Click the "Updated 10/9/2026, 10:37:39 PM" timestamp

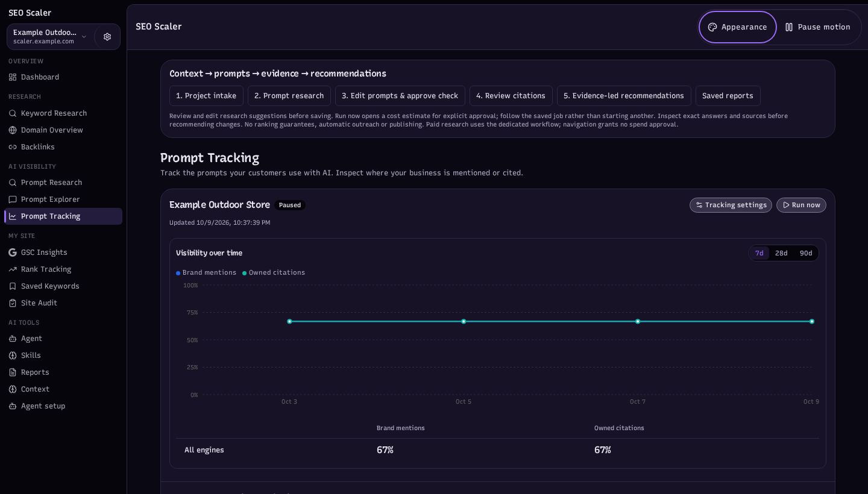[x=219, y=223]
